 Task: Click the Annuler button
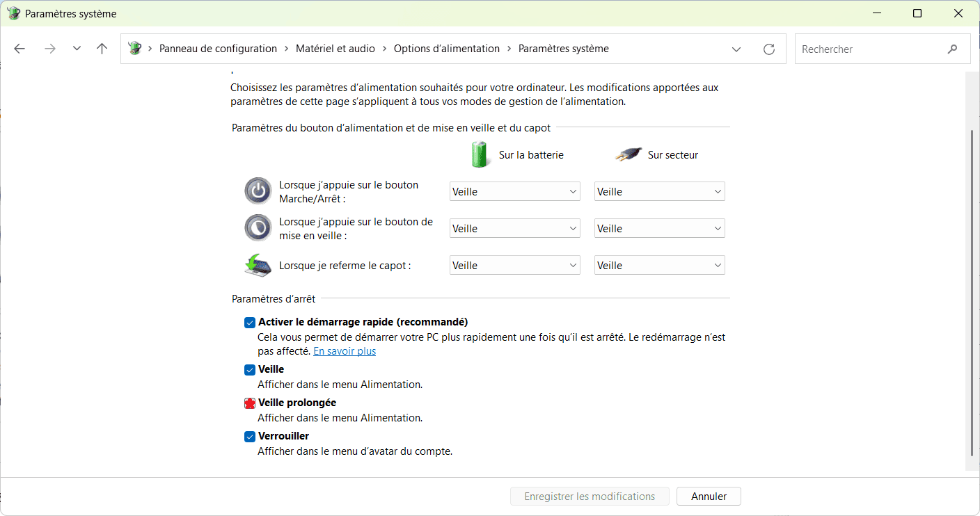[709, 497]
